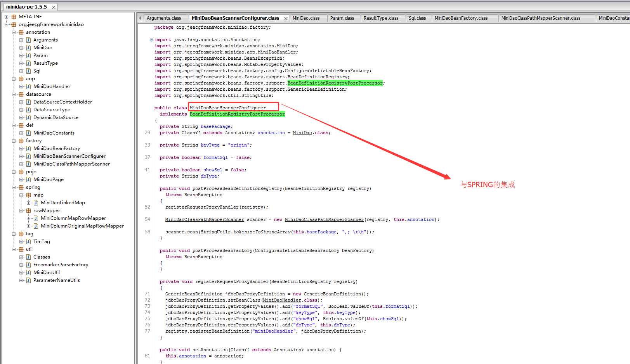Select the MiniColumnOriginalMapRowMapper label in tree
The height and width of the screenshot is (364, 630).
pos(82,226)
